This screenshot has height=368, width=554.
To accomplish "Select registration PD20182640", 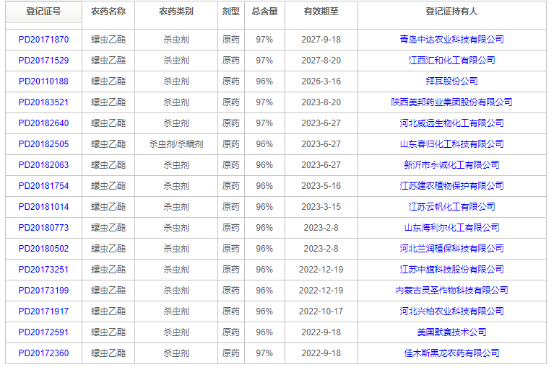I will pos(43,123).
